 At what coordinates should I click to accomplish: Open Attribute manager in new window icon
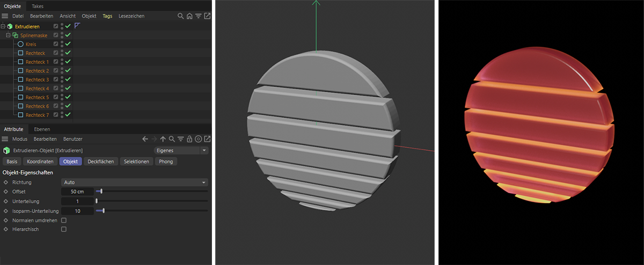click(207, 139)
